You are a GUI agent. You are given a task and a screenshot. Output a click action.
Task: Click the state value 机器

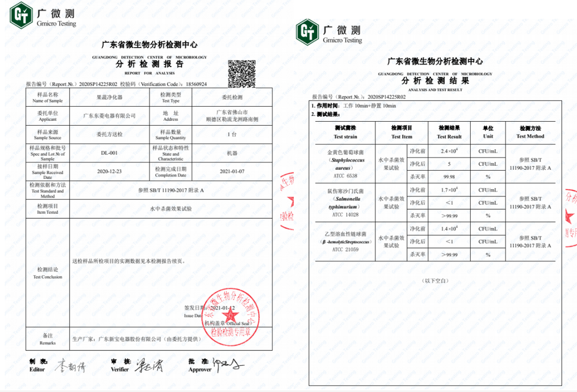tap(232, 153)
